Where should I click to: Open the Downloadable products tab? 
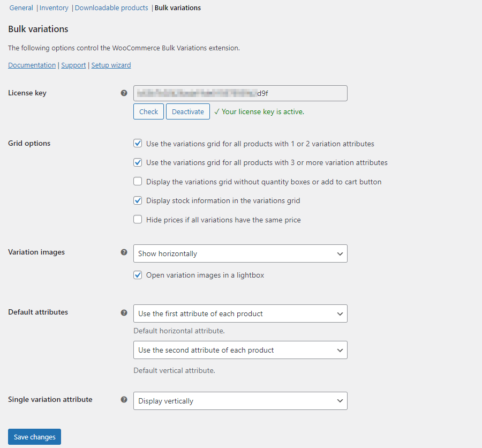tap(111, 8)
